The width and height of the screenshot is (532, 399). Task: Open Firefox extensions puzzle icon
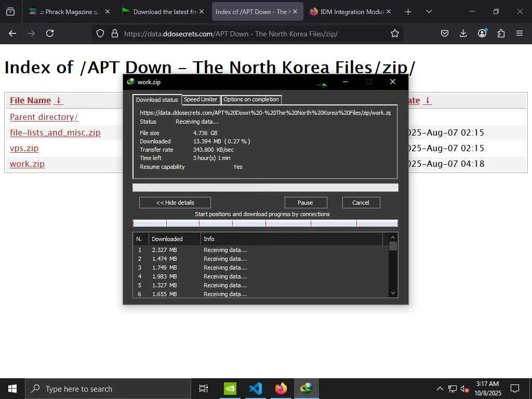click(501, 33)
